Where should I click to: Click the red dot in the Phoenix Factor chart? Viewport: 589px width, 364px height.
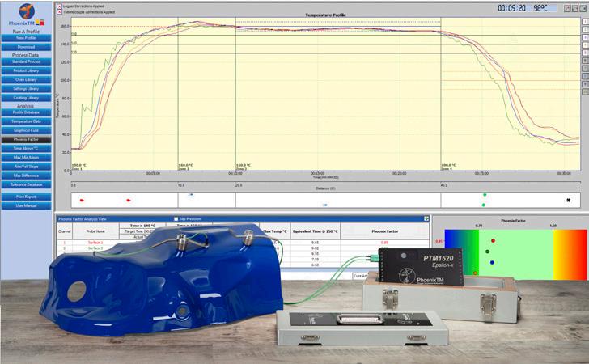pyautogui.click(x=494, y=240)
